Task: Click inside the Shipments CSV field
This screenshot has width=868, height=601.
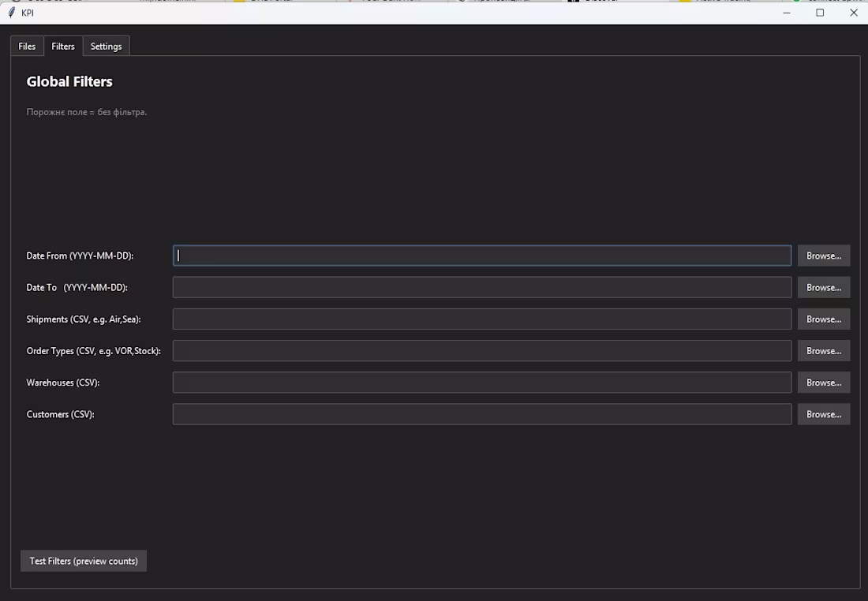Action: click(481, 319)
